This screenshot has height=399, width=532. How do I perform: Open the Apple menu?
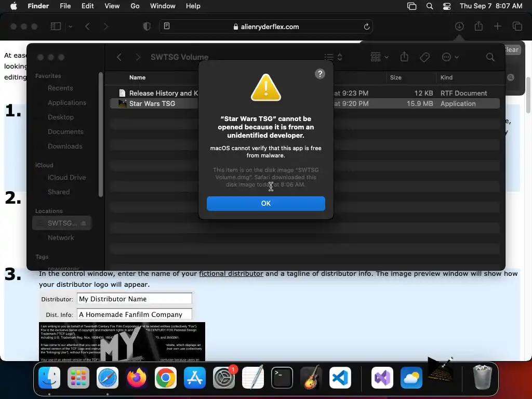[14, 6]
